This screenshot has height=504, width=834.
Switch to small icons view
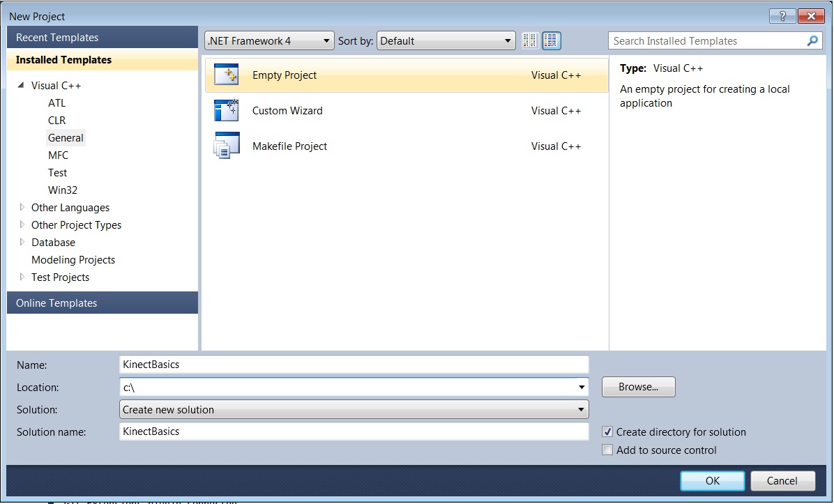[x=530, y=40]
